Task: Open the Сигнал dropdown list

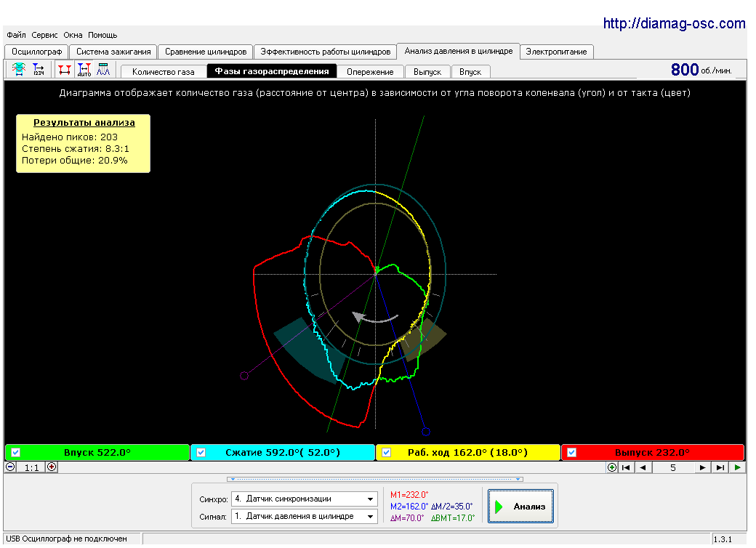Action: (x=370, y=516)
